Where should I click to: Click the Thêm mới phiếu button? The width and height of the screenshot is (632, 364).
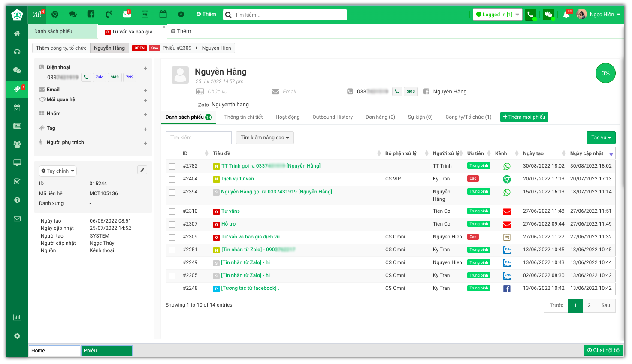point(524,117)
